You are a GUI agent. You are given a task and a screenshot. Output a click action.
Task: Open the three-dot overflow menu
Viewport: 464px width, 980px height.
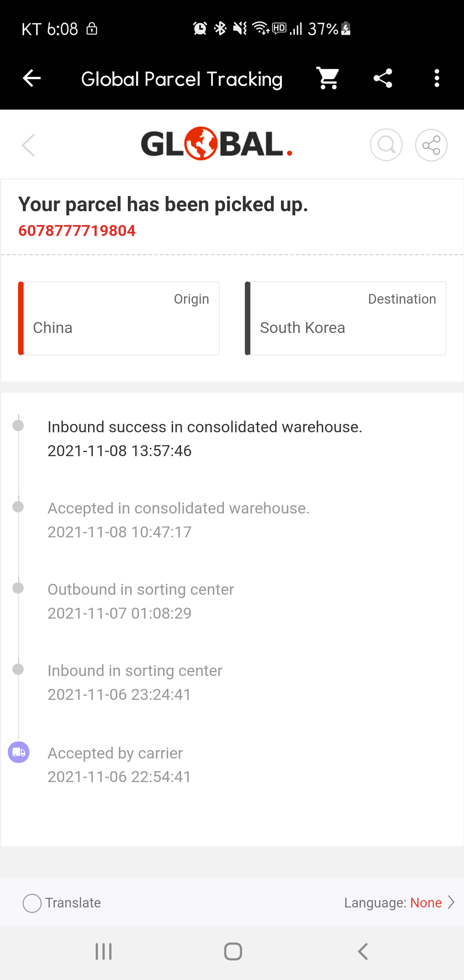(437, 78)
